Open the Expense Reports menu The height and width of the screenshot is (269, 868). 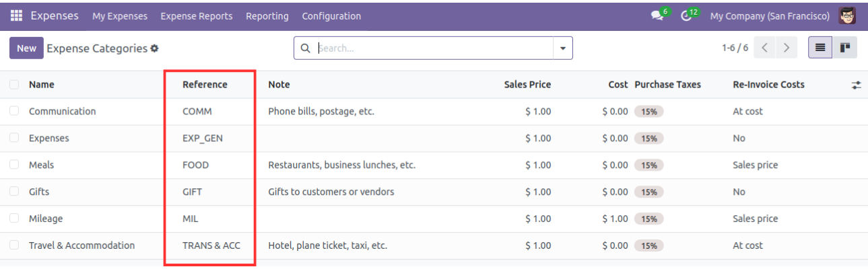coord(197,16)
